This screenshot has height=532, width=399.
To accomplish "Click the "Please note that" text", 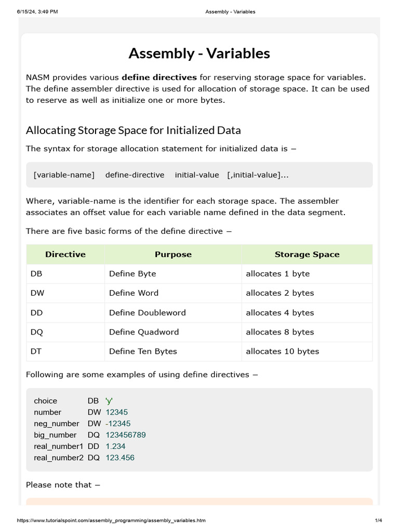I will (x=63, y=485).
